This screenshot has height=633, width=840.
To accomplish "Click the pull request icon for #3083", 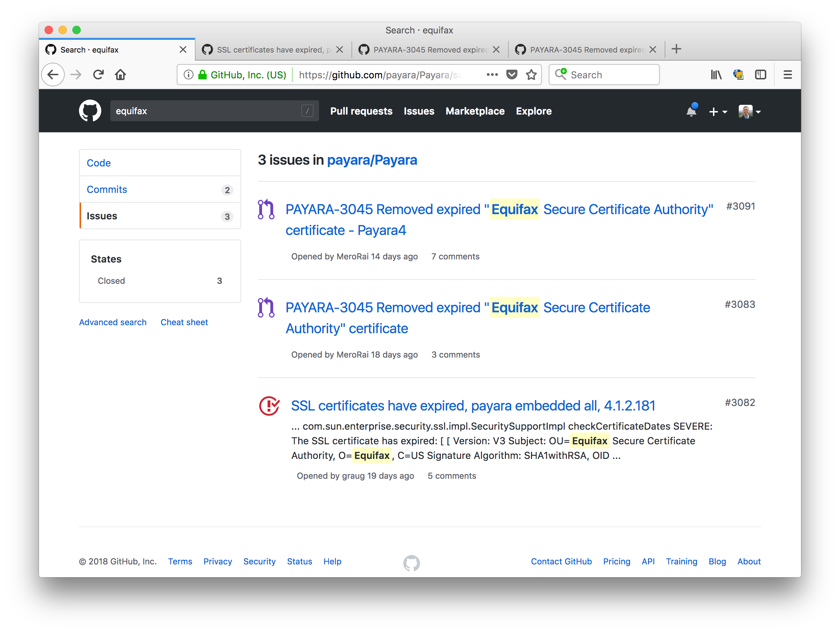I will click(266, 307).
